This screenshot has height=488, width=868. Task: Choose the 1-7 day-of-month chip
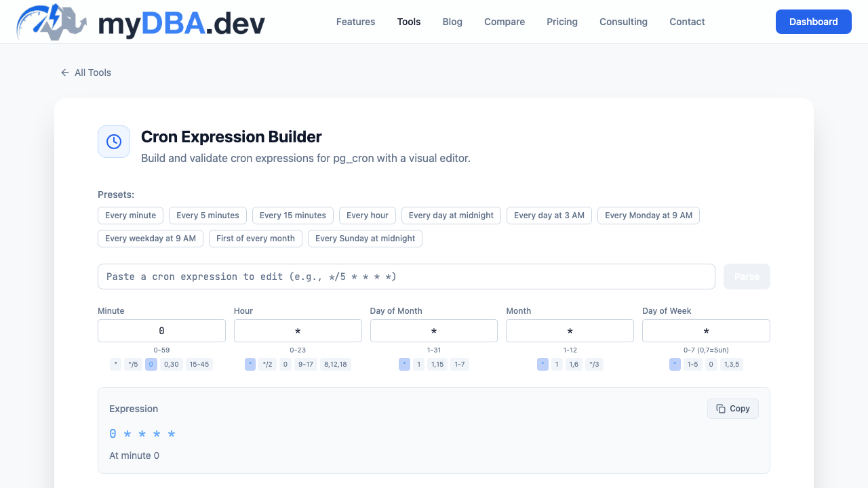click(459, 365)
